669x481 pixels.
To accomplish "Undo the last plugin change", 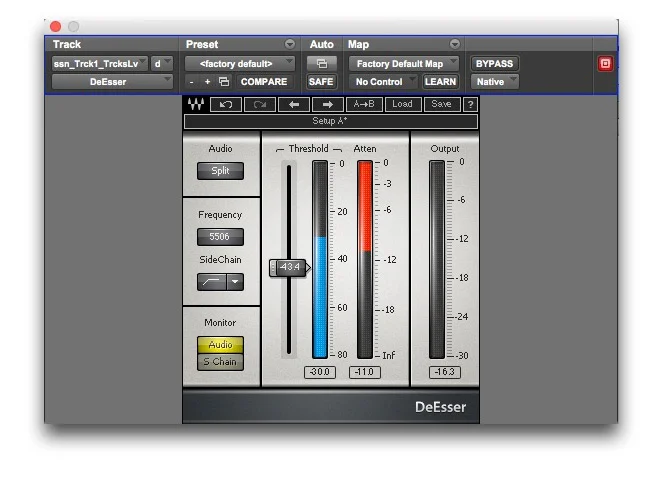I will [x=226, y=104].
